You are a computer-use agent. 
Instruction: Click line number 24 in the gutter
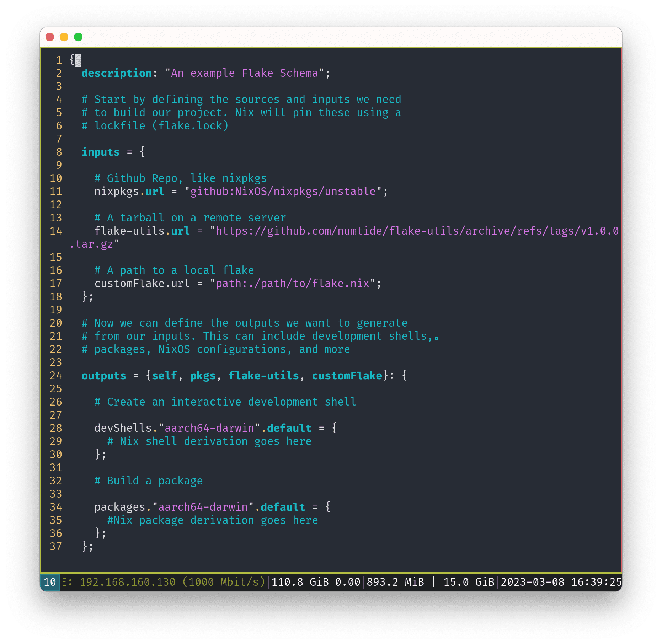[56, 376]
